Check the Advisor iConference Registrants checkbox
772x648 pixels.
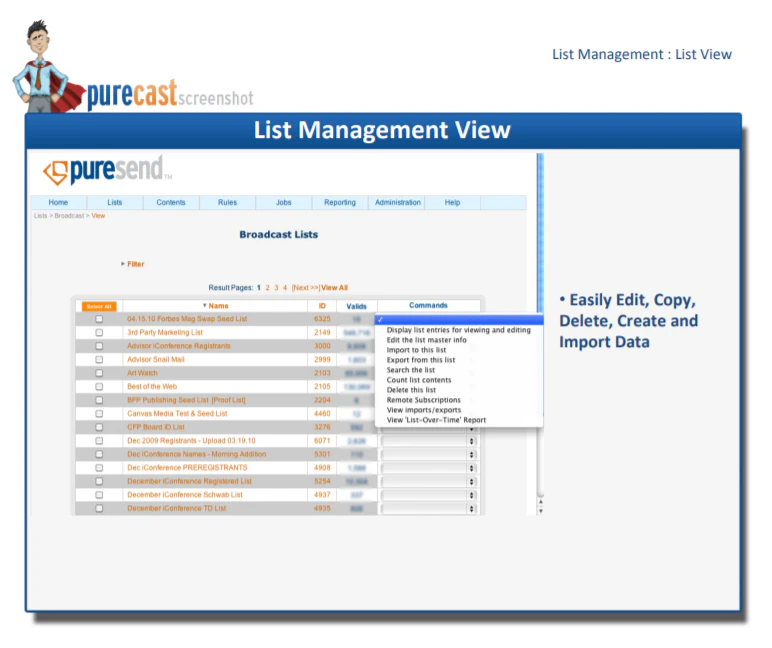pos(99,346)
